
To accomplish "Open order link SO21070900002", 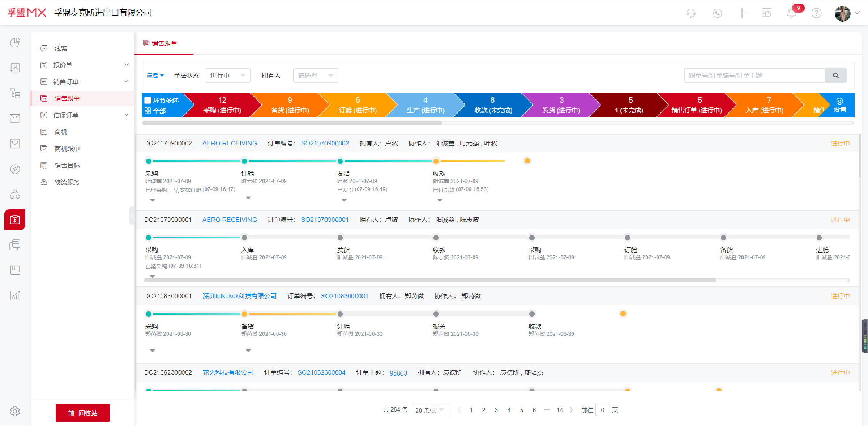I will pyautogui.click(x=325, y=143).
